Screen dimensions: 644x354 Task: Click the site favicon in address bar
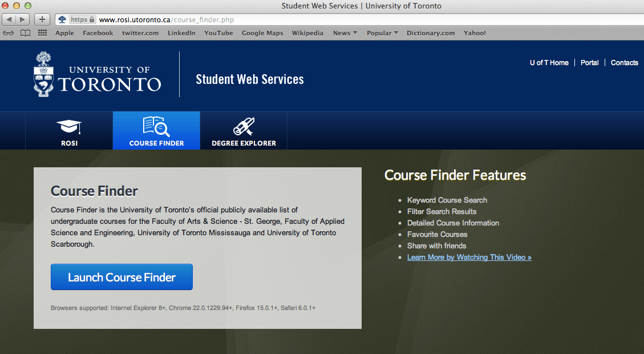point(62,19)
